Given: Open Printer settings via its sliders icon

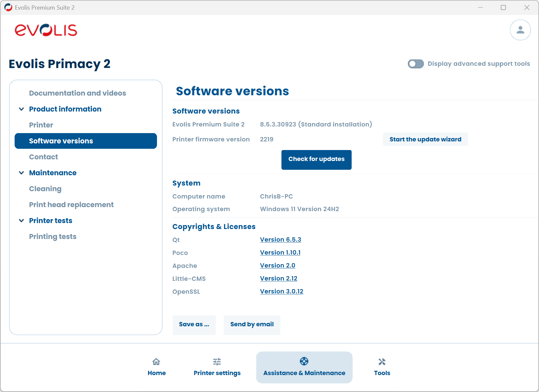Looking at the screenshot, I should pyautogui.click(x=217, y=362).
